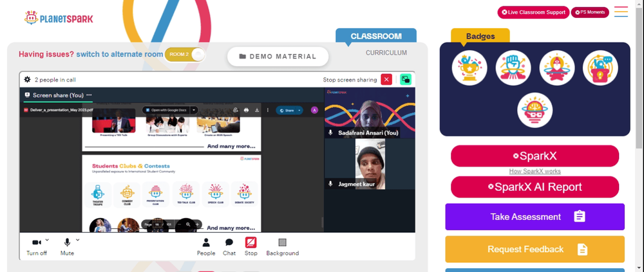Open the hamburger menu
The image size is (644, 272).
(x=621, y=12)
